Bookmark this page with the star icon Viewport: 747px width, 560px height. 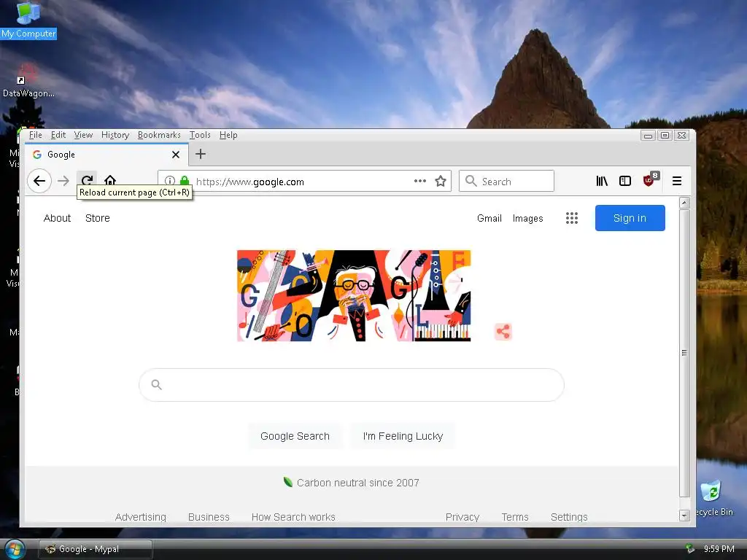441,181
